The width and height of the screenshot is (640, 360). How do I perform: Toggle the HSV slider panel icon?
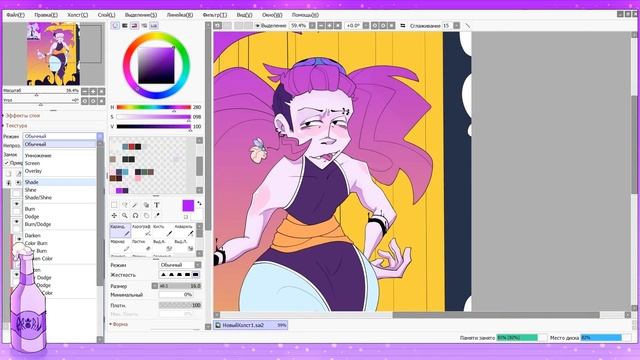[134, 25]
